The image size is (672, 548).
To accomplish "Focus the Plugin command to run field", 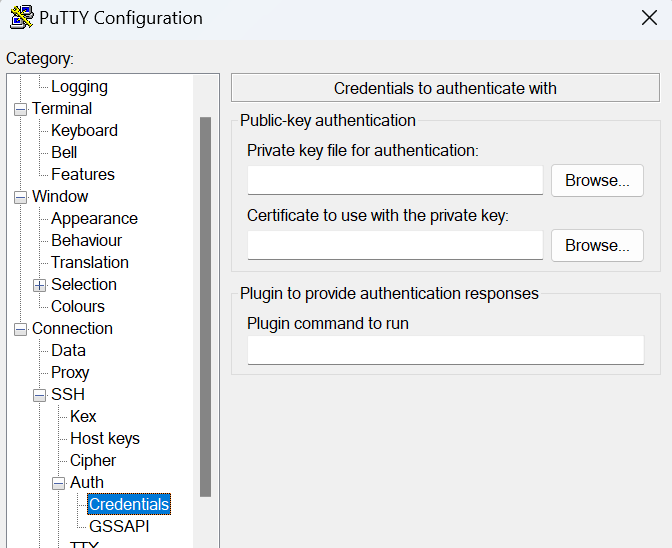I will 446,350.
